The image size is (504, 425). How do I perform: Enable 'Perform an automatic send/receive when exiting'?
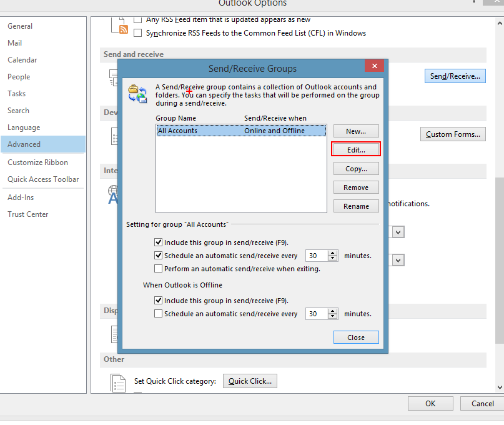tap(158, 269)
